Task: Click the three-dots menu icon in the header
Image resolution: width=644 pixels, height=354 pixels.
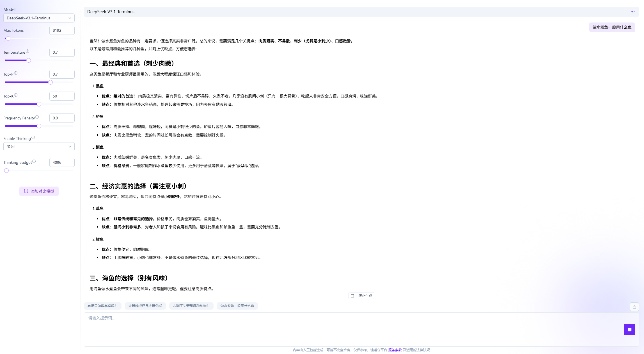Action: pos(632,12)
